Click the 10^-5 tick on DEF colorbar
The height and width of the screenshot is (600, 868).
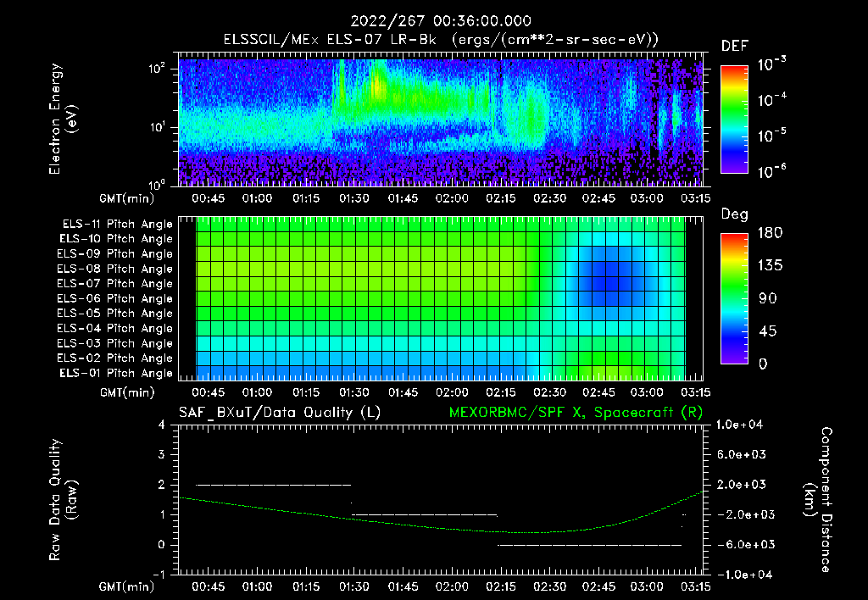click(x=771, y=136)
